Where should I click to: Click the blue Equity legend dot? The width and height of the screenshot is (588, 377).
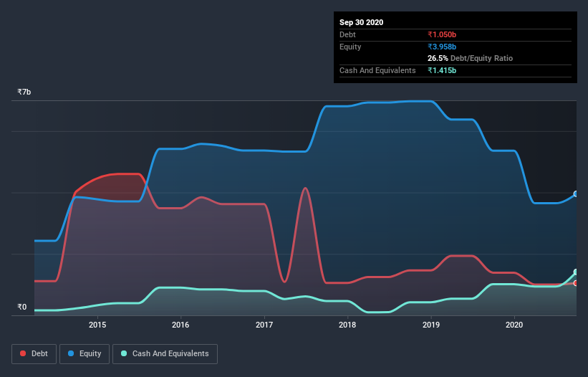[71, 354]
